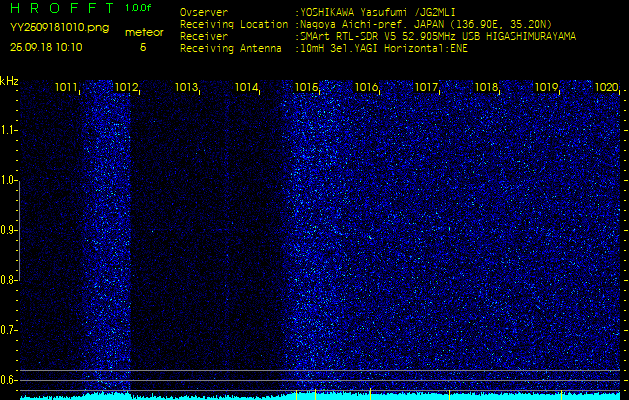629x400 pixels.
Task: Click the 1012 time label
Action: (126, 87)
